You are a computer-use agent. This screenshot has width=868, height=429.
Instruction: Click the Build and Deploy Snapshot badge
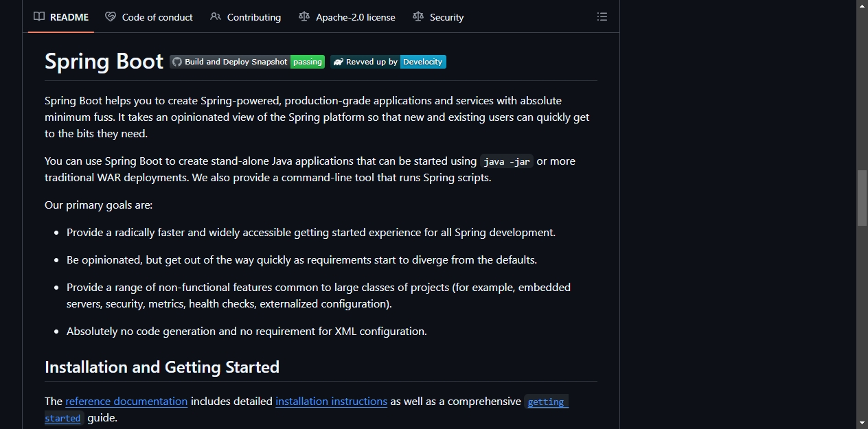click(247, 62)
